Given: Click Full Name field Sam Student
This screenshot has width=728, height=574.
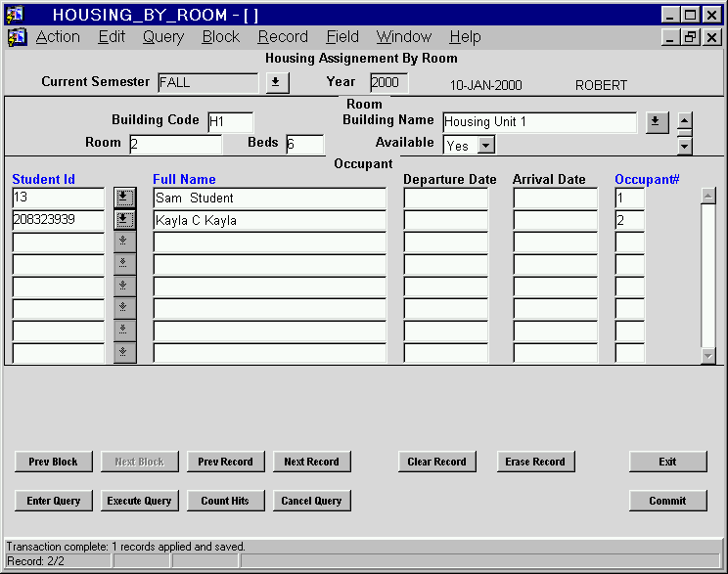Looking at the screenshot, I should [270, 198].
